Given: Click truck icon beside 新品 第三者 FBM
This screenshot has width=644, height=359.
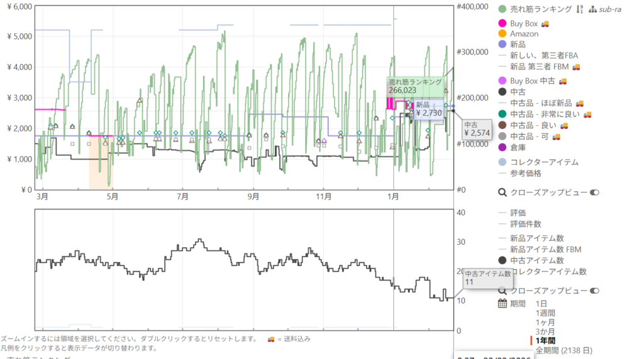Looking at the screenshot, I should 576,67.
